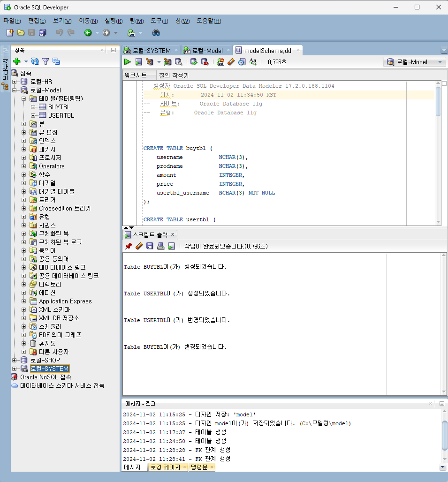
Task: Switch to the modelSchema.ddl tab
Action: tap(268, 51)
